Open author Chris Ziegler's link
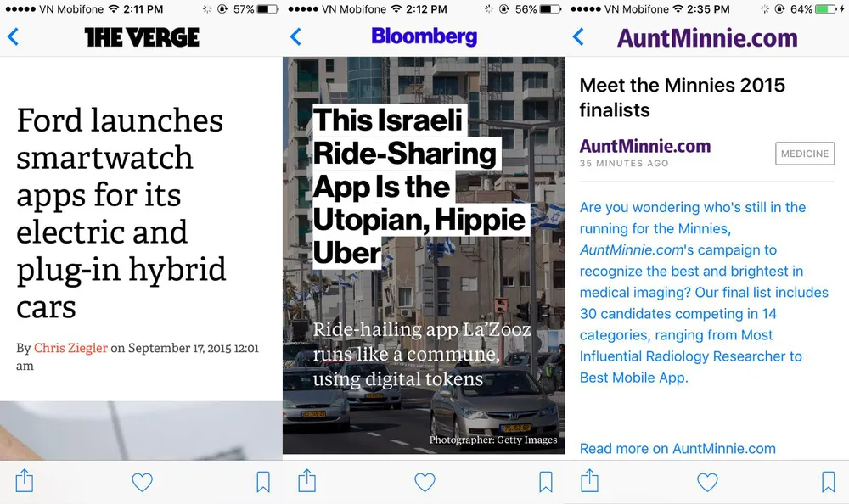The width and height of the screenshot is (849, 504). [x=70, y=348]
